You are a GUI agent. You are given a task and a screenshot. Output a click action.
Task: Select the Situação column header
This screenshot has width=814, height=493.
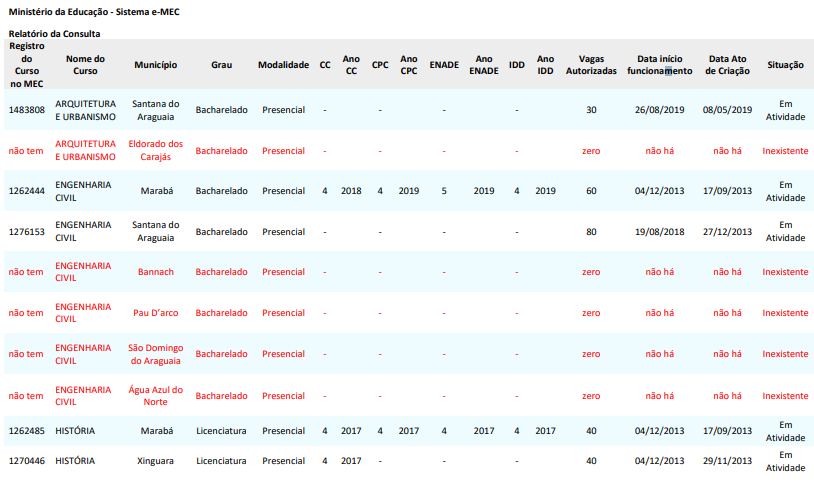tap(785, 65)
